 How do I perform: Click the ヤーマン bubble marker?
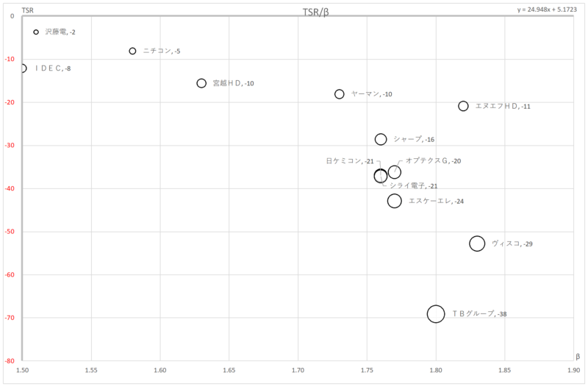click(340, 94)
